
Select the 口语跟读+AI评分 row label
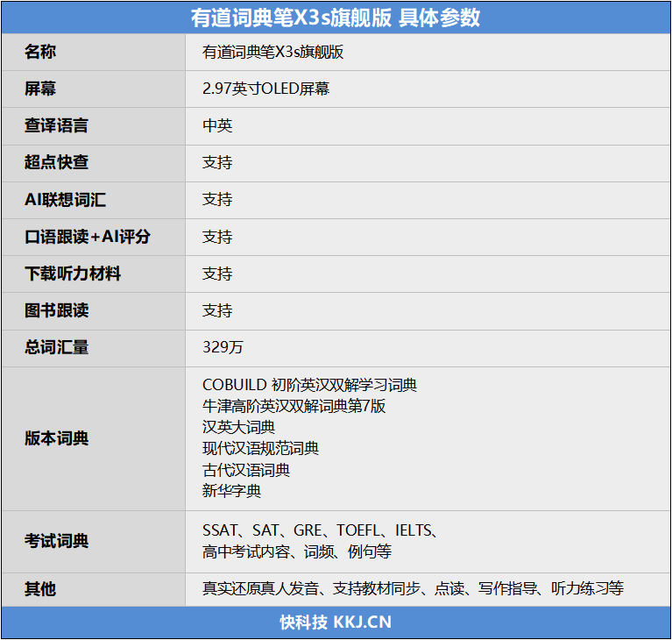point(88,237)
